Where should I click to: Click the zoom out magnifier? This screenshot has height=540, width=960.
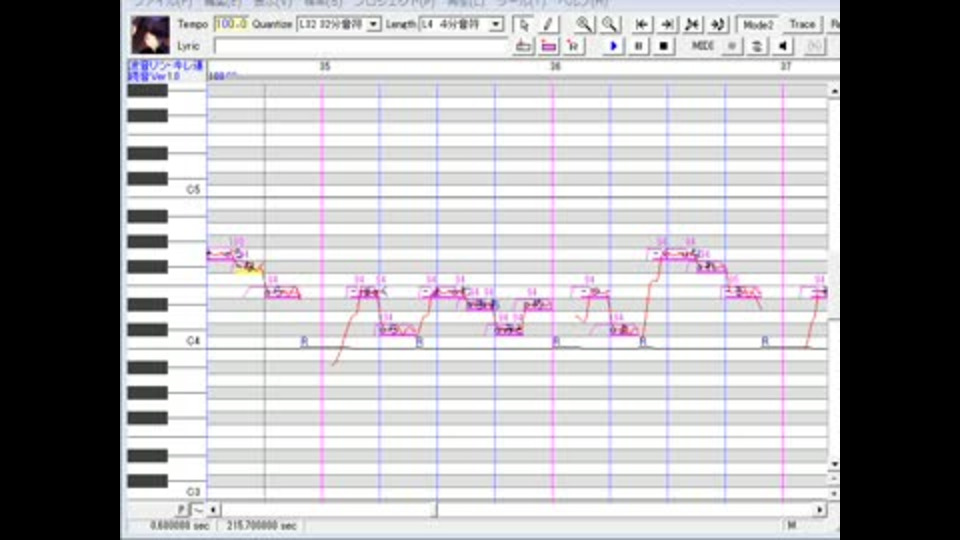tap(609, 24)
